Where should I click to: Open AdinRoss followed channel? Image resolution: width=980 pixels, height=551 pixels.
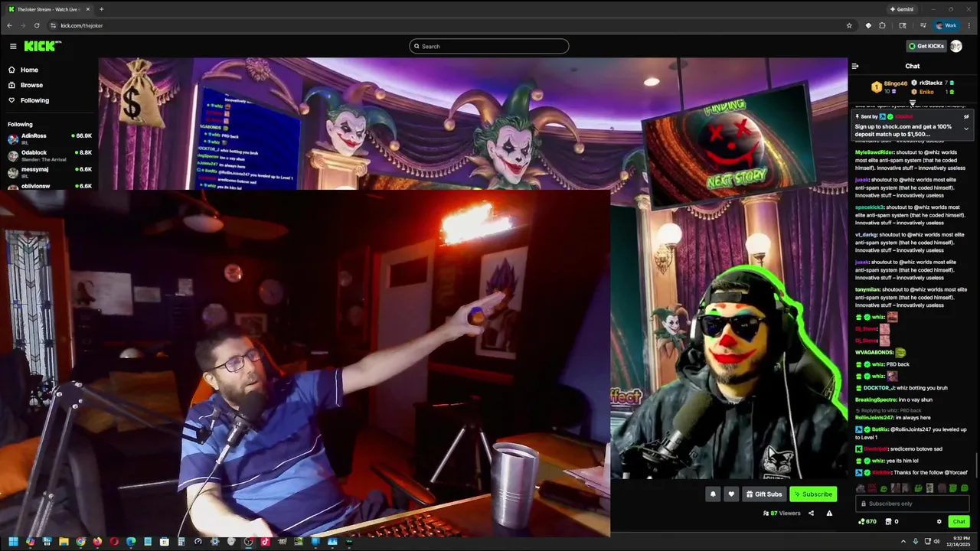point(49,139)
